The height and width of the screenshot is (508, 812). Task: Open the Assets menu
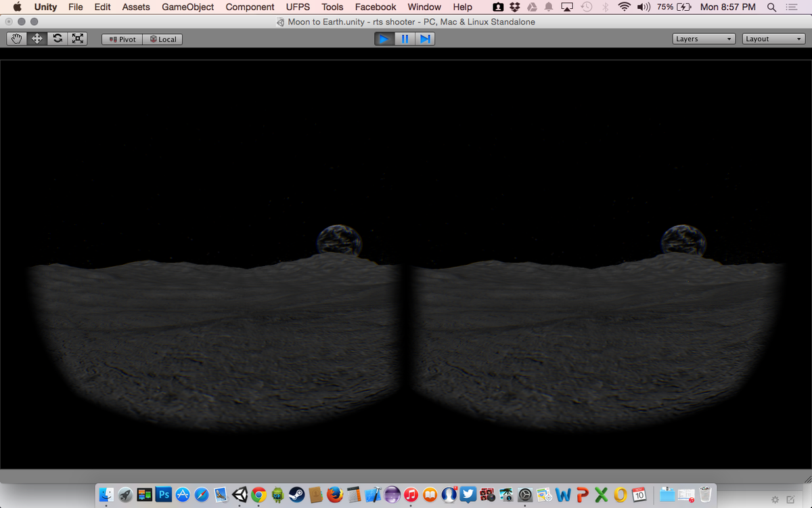(136, 7)
